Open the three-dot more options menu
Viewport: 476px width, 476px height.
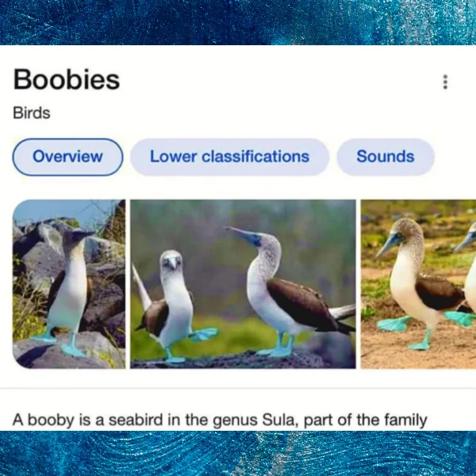tap(445, 82)
